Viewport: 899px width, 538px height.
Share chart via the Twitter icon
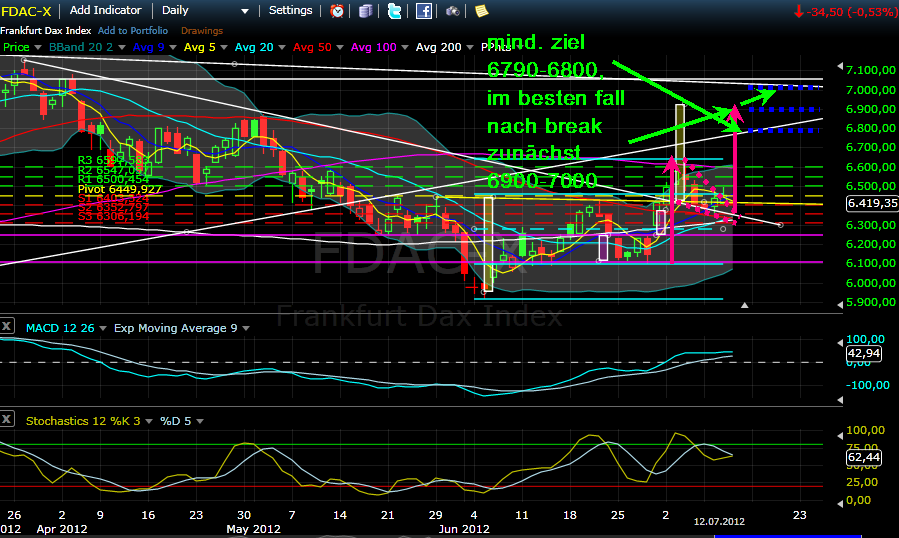click(x=394, y=11)
